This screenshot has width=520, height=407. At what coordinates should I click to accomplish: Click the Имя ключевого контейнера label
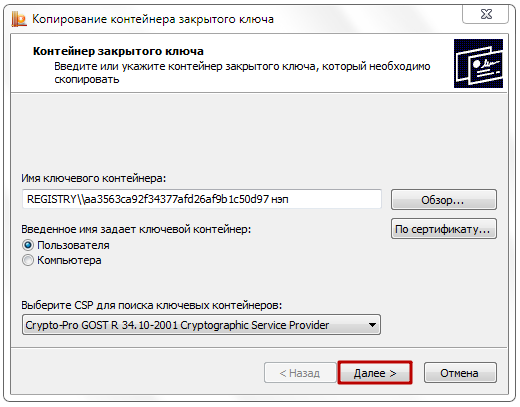pos(94,178)
